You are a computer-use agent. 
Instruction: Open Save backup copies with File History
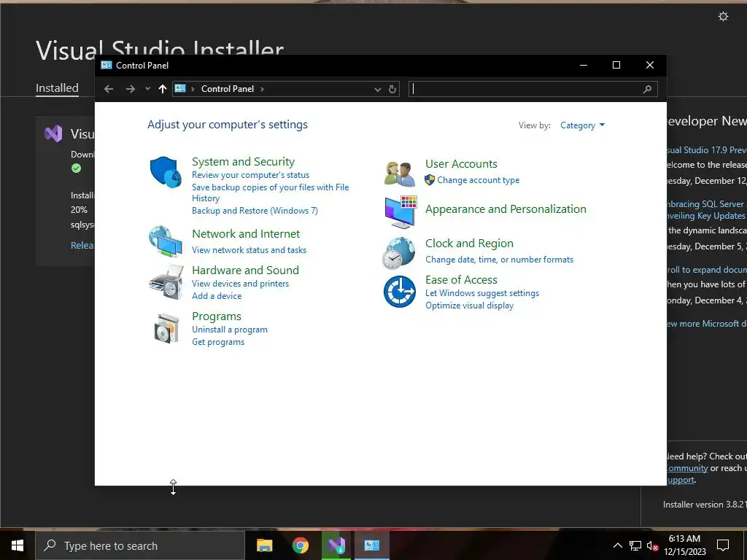(270, 192)
